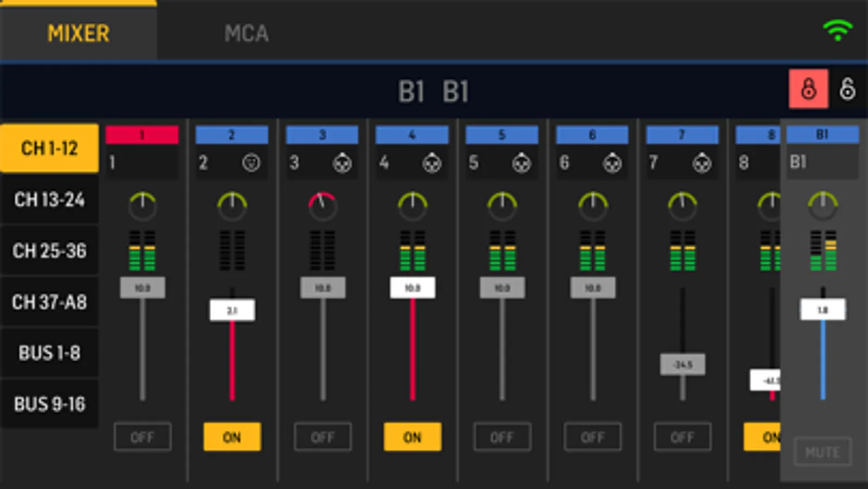
Task: Open the BUS 1-8 bank
Action: coord(49,353)
